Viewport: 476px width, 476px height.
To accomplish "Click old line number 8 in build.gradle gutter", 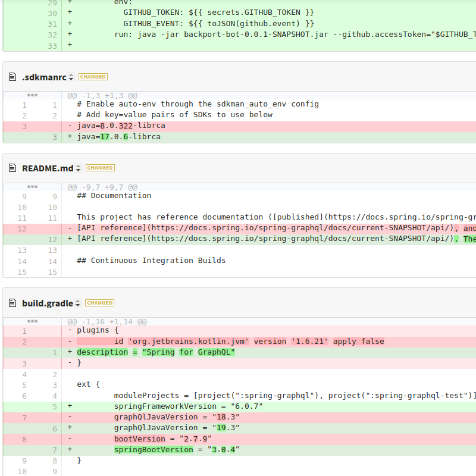I will [x=24, y=440].
